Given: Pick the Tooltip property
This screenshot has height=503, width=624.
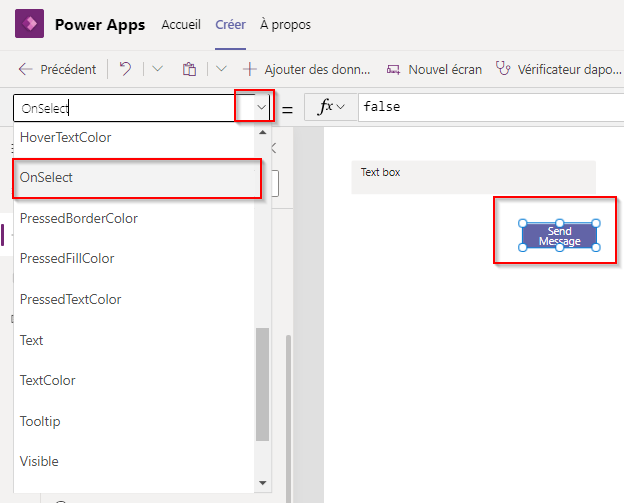Looking at the screenshot, I should [134, 421].
